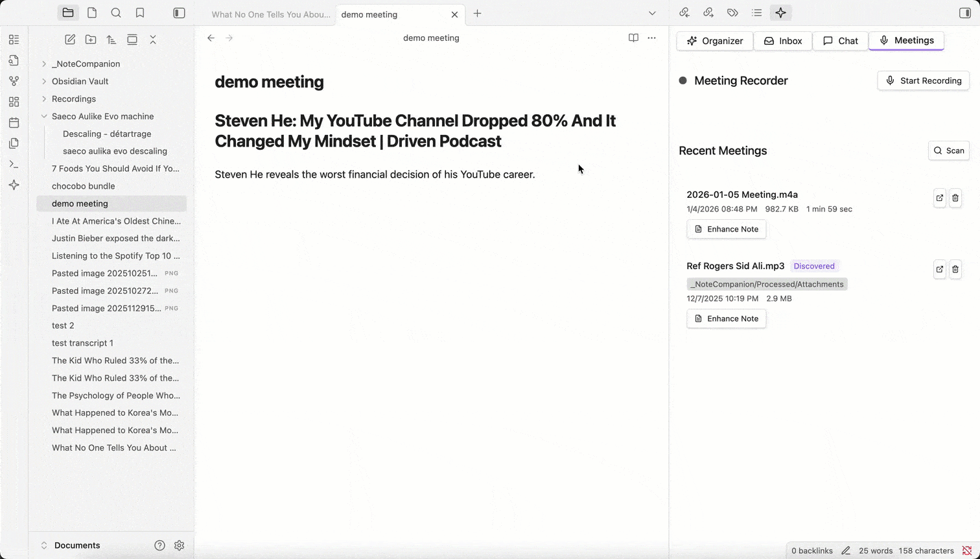Click the reading view book icon
Screen dimensions: 980x559
pos(633,38)
